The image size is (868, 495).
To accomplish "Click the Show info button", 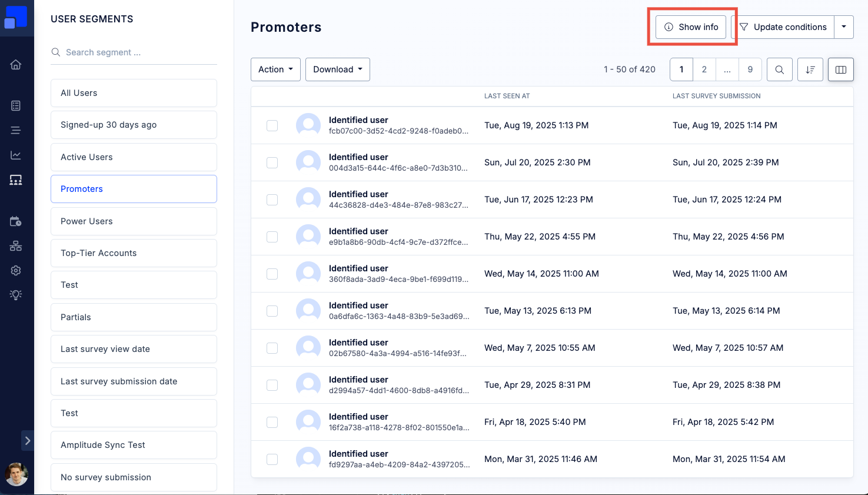I will click(x=691, y=27).
